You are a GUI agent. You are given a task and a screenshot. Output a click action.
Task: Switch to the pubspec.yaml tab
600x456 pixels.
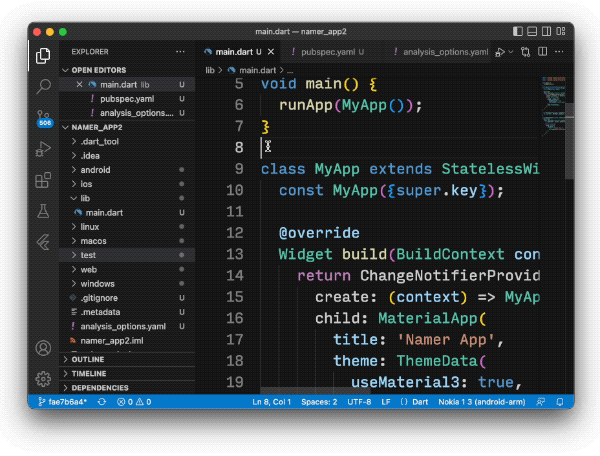[326, 51]
